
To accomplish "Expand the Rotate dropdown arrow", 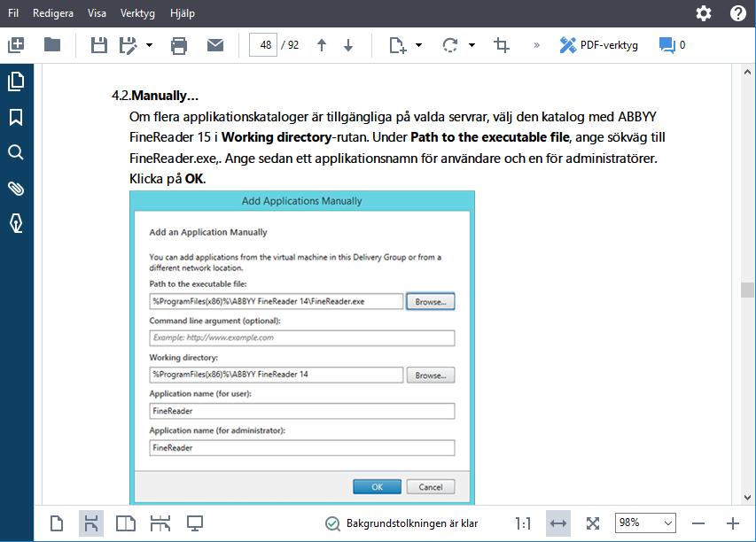I will (472, 45).
